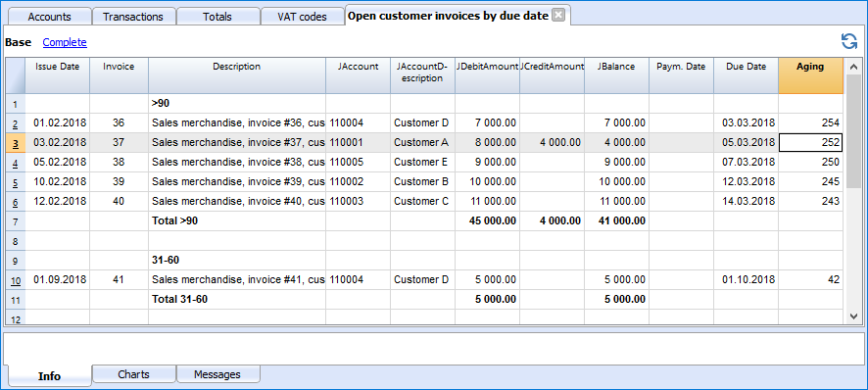The image size is (868, 390).
Task: Select the Info tab at bottom
Action: tap(49, 376)
